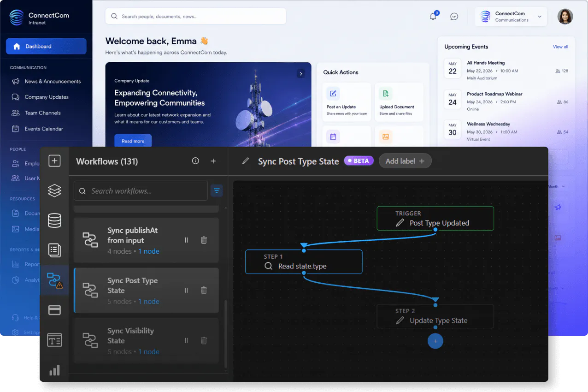
Task: Click the Search people, documents, news field
Action: click(x=196, y=16)
